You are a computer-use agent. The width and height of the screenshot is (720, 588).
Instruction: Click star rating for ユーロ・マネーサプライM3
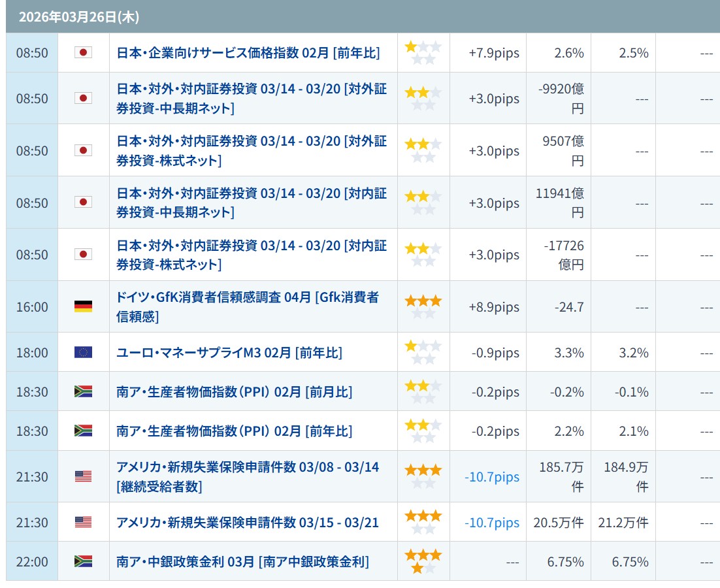[423, 352]
